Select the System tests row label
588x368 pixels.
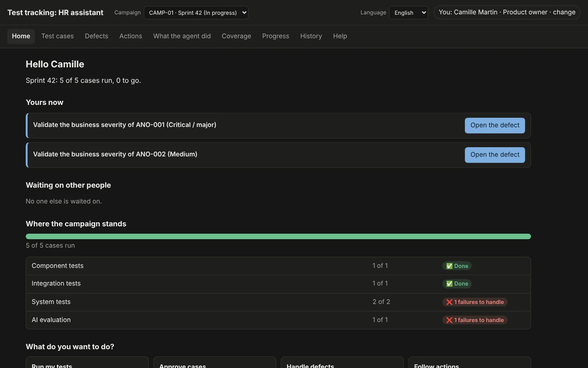click(51, 302)
